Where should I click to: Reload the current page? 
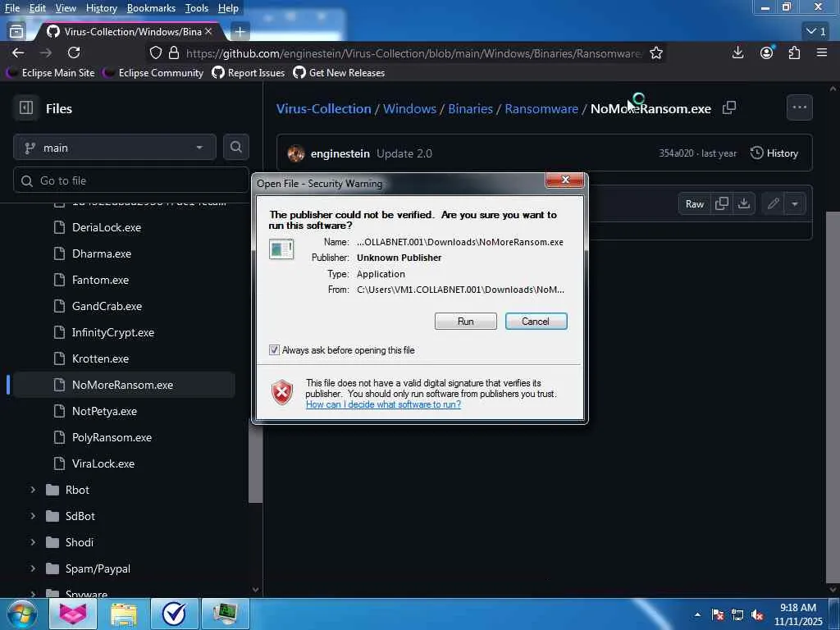point(74,52)
